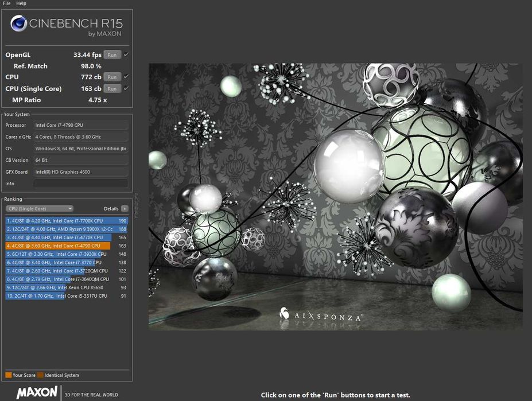Click the Identical System brown legend swatch
532x401 pixels.
pos(40,375)
